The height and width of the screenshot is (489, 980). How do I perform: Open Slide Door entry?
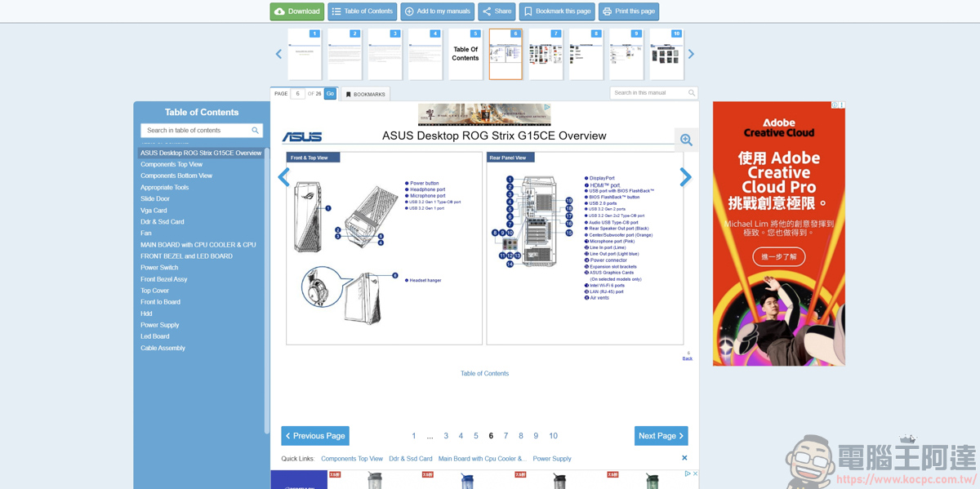(x=155, y=198)
